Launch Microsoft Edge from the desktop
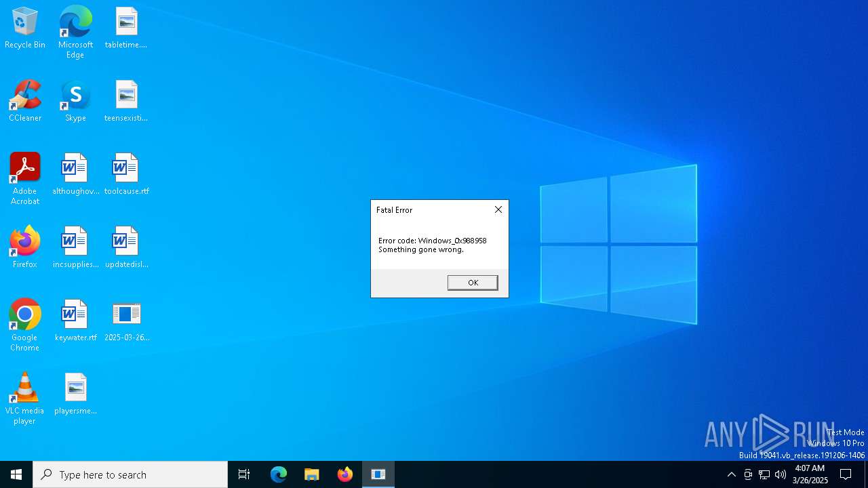The height and width of the screenshot is (488, 868). tap(75, 32)
